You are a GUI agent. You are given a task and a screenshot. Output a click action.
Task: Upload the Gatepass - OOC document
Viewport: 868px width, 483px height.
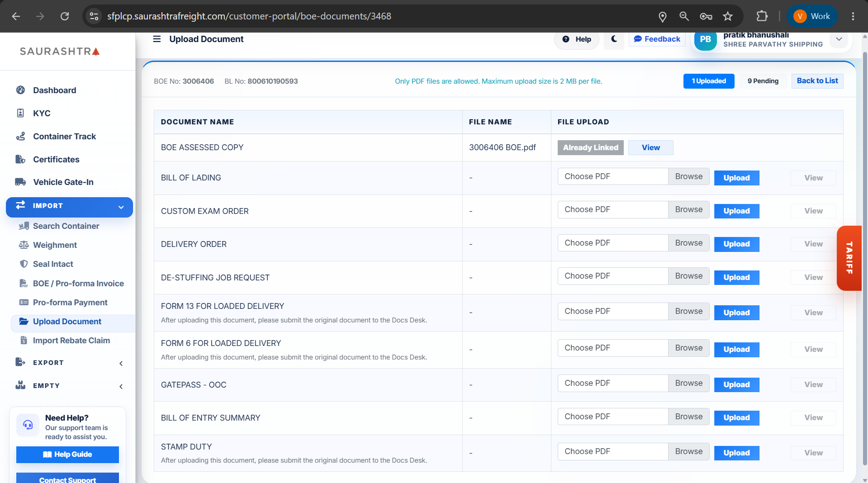(x=736, y=384)
